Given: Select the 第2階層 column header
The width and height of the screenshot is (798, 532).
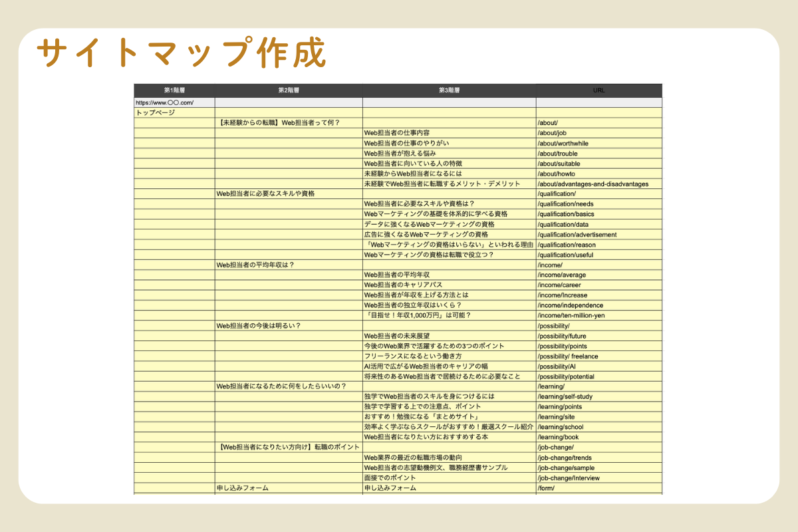Looking at the screenshot, I should click(x=288, y=90).
